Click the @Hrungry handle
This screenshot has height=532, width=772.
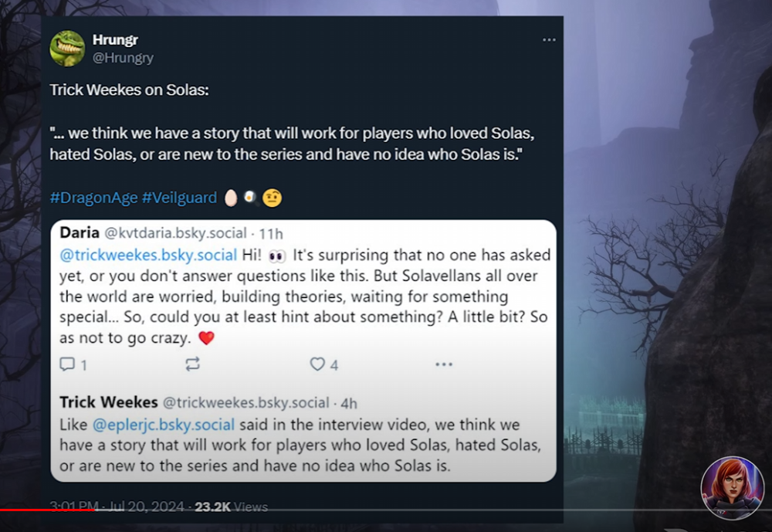pyautogui.click(x=123, y=58)
